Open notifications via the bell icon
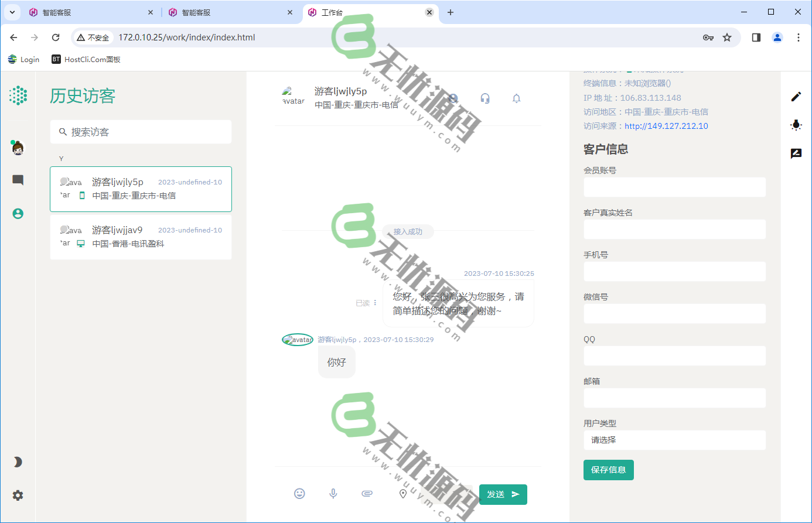The height and width of the screenshot is (523, 812). (516, 98)
